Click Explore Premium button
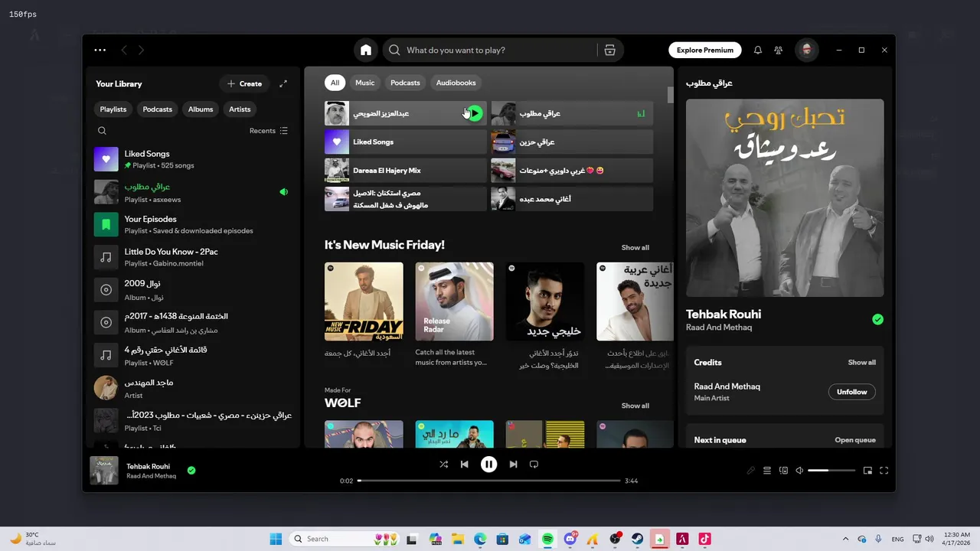This screenshot has height=551, width=980. (x=704, y=50)
